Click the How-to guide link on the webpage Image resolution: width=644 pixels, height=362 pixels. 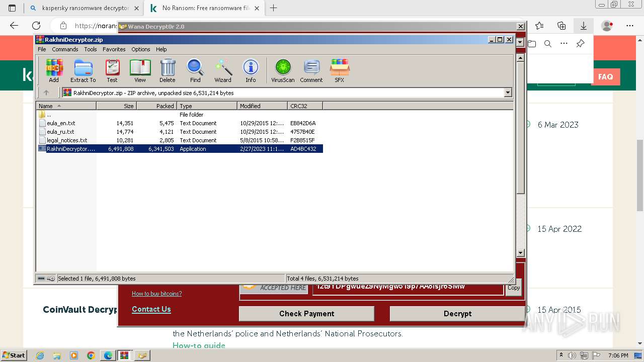[x=199, y=345]
